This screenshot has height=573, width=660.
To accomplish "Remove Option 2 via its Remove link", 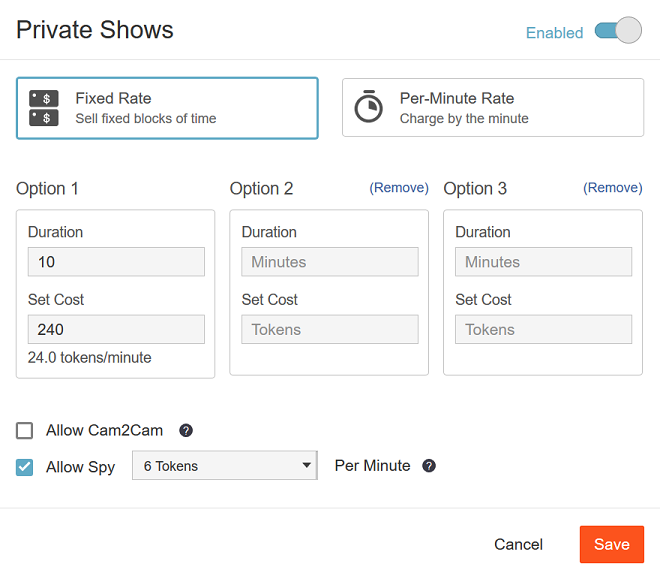I will [x=399, y=188].
